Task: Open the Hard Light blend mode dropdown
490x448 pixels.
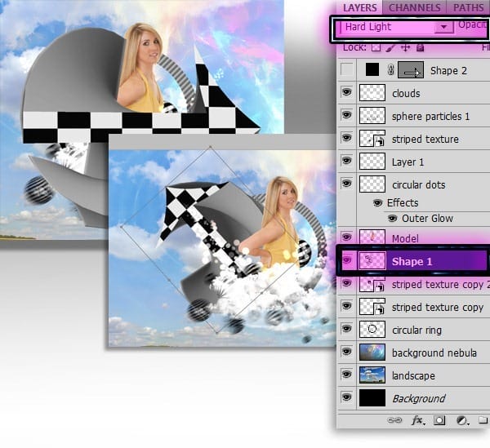Action: (x=443, y=27)
